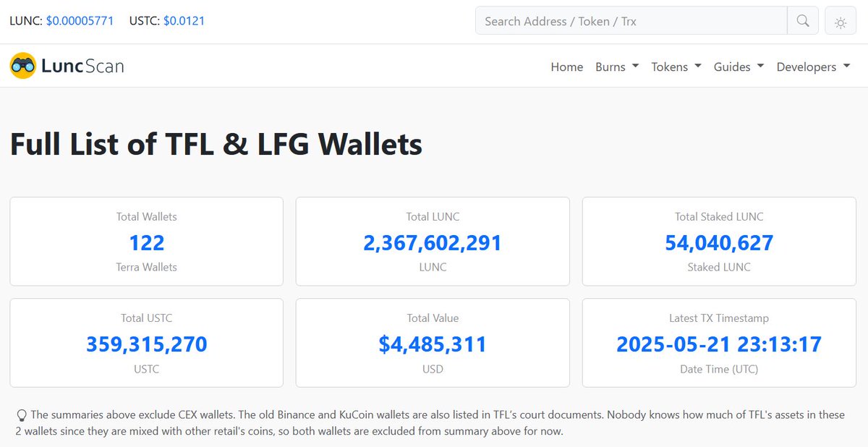Focus the Search Address / Token / Trx field
868x447 pixels.
pyautogui.click(x=631, y=21)
